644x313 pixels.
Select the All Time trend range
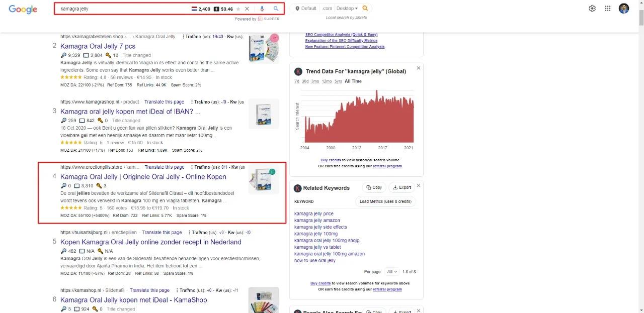(x=353, y=81)
